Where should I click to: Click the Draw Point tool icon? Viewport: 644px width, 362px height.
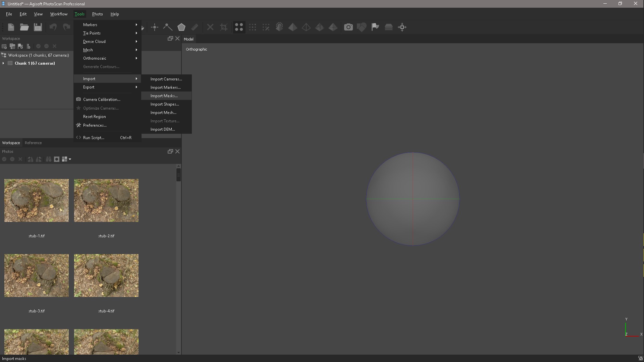pyautogui.click(x=155, y=27)
